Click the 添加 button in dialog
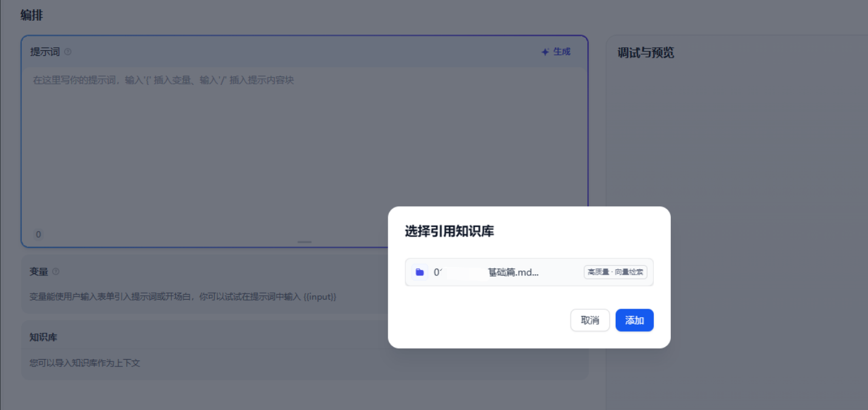868x410 pixels. point(634,320)
